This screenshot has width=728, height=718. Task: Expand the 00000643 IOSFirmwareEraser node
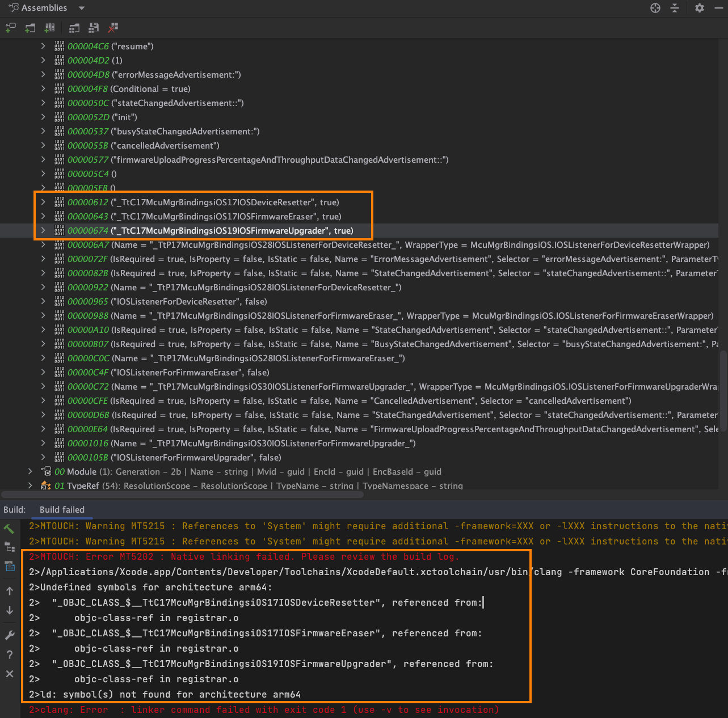point(43,216)
